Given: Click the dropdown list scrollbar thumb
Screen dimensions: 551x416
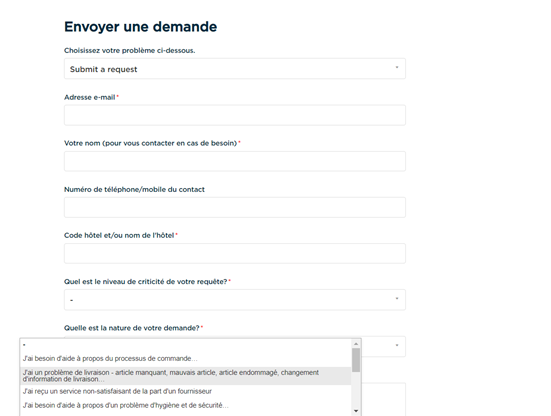Looking at the screenshot, I should tap(356, 360).
